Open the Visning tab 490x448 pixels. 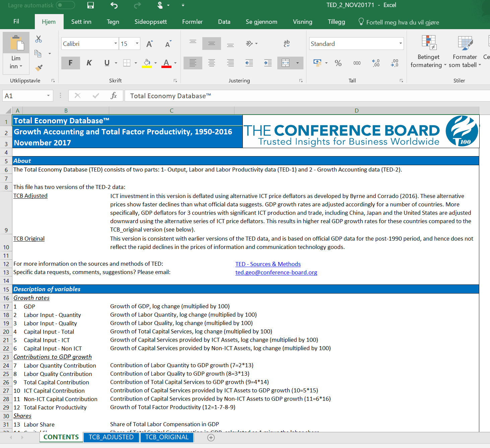tap(302, 22)
